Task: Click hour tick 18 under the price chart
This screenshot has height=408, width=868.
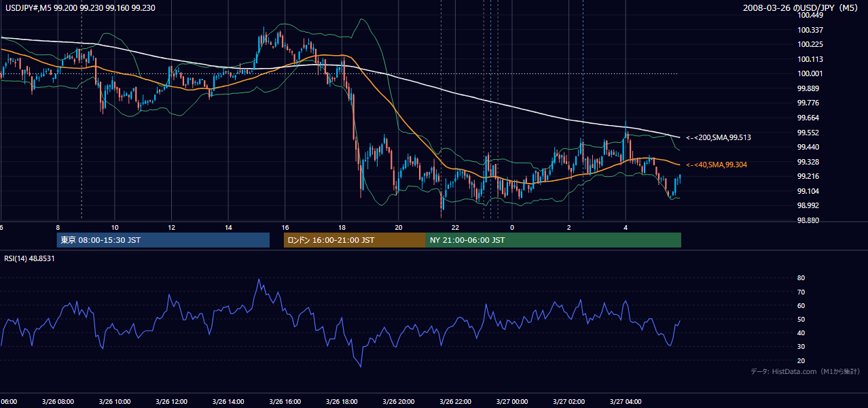Action: click(x=342, y=227)
